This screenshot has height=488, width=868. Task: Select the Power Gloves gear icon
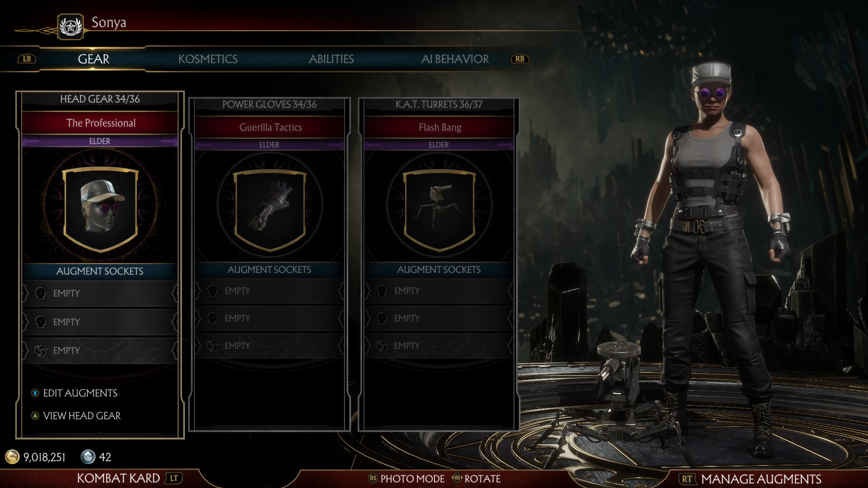270,208
